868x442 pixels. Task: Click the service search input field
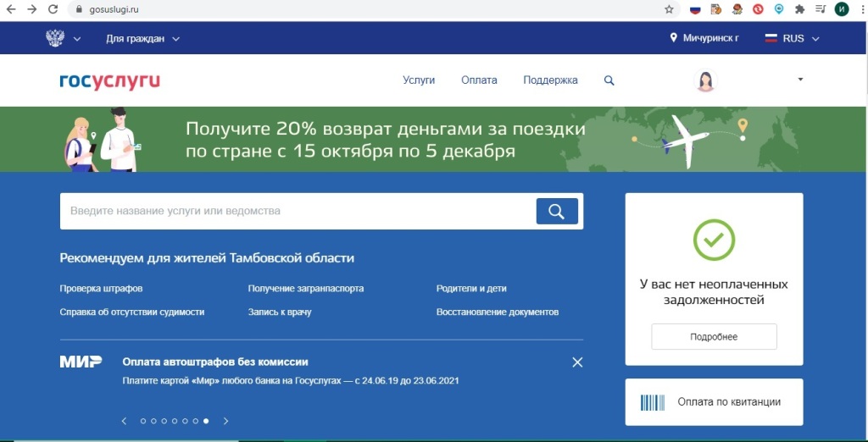[x=297, y=211]
